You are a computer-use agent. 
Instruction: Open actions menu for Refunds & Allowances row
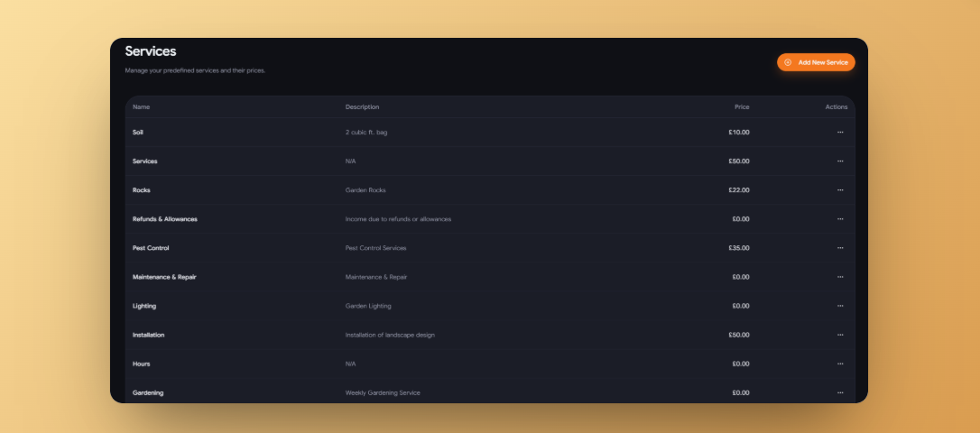pos(840,219)
